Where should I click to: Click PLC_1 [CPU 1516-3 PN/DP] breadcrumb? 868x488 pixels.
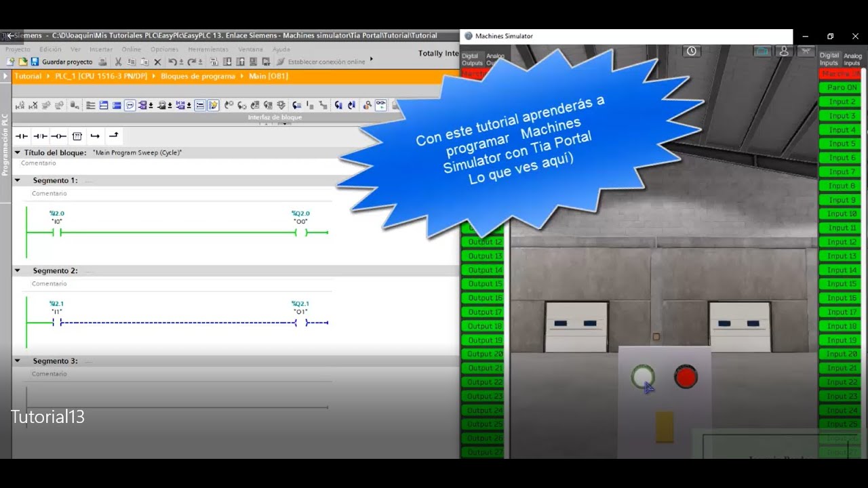101,77
